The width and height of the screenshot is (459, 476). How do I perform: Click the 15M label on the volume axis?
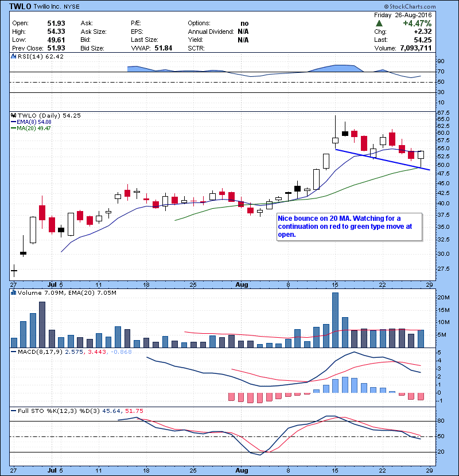click(444, 310)
